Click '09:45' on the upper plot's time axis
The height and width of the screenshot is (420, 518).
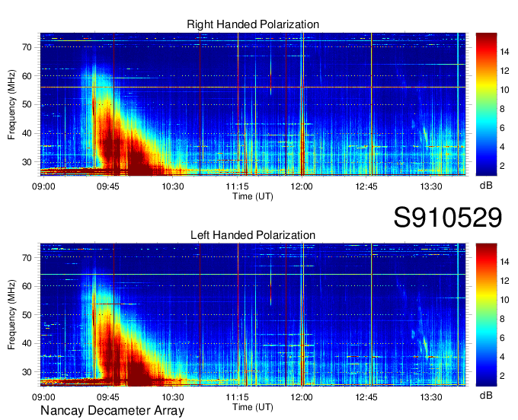[107, 186]
